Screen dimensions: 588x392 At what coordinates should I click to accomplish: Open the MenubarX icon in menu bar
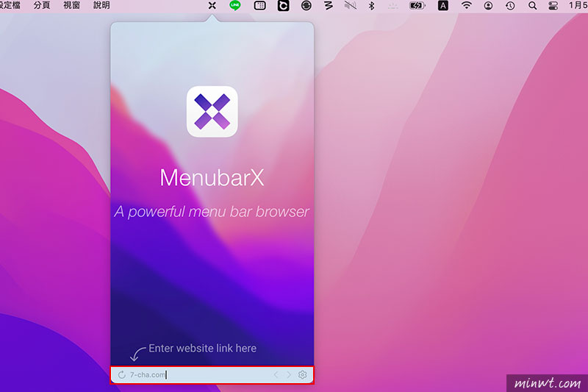pyautogui.click(x=212, y=5)
